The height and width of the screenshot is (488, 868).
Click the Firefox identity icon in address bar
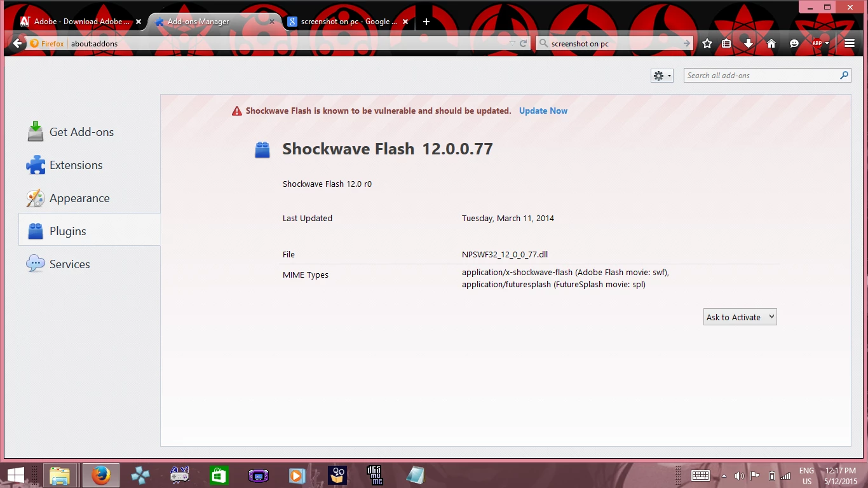pyautogui.click(x=48, y=44)
